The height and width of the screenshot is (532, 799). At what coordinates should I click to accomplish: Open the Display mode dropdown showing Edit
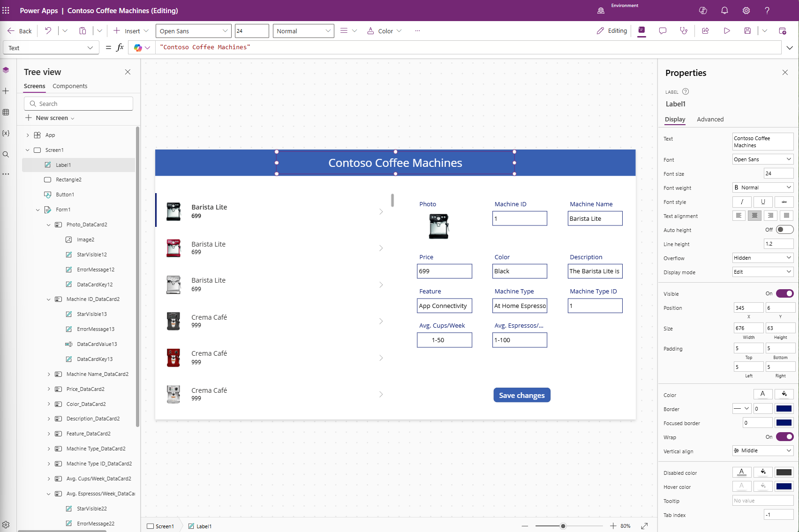point(763,272)
